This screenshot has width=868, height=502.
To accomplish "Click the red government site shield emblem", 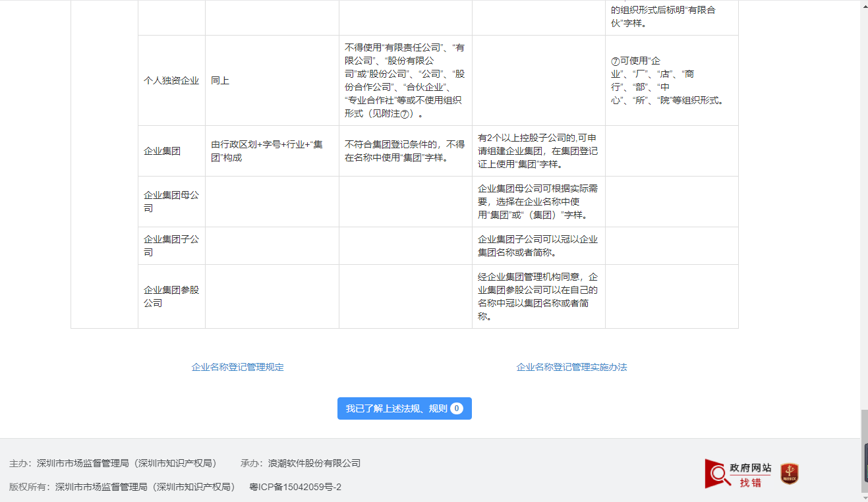I will [x=788, y=473].
